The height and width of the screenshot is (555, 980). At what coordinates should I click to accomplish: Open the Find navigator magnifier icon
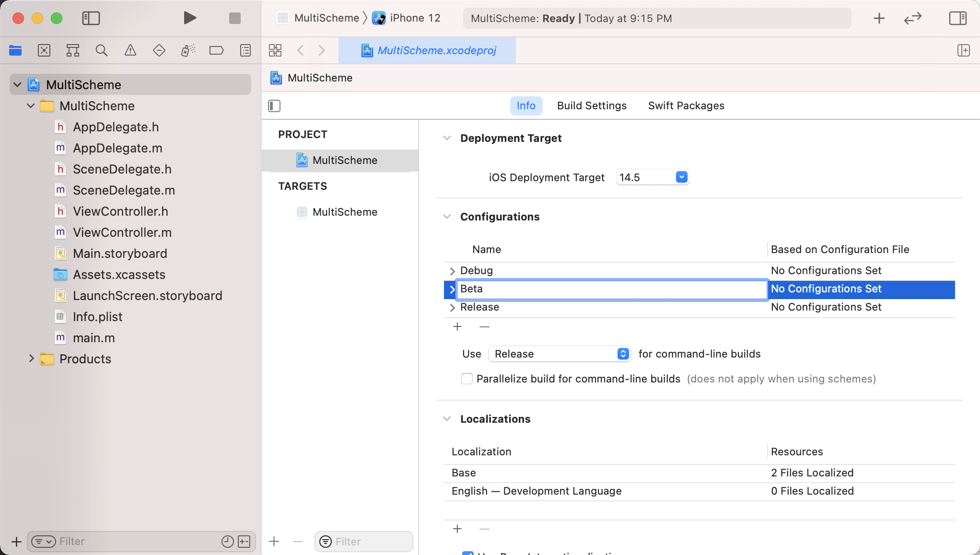101,50
